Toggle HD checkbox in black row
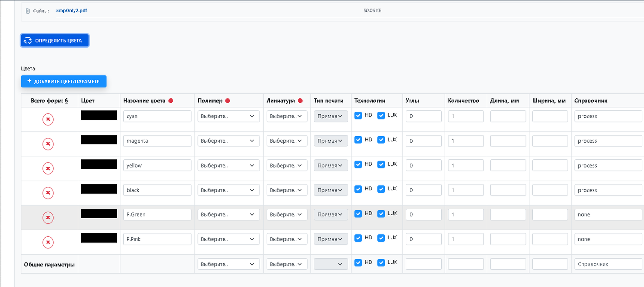 coord(358,189)
